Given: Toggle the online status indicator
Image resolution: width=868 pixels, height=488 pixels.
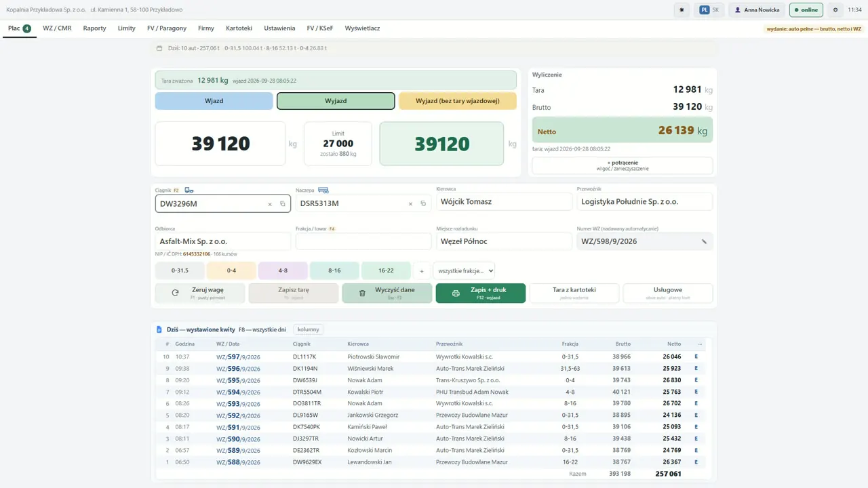Looking at the screenshot, I should point(806,10).
